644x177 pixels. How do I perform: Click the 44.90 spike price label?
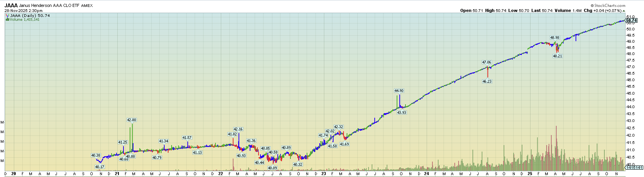pyautogui.click(x=399, y=91)
